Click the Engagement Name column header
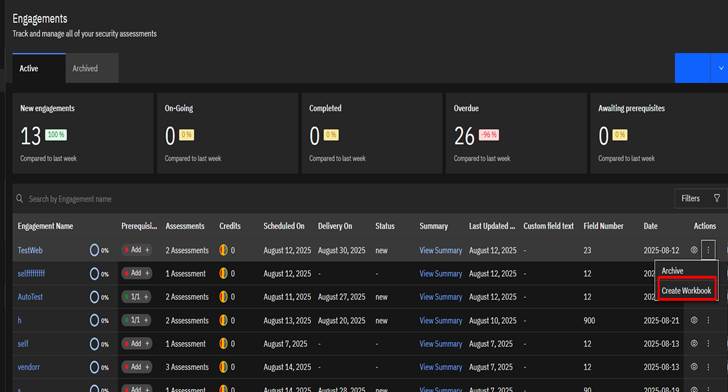Viewport: 728px width, 392px height. pyautogui.click(x=45, y=226)
